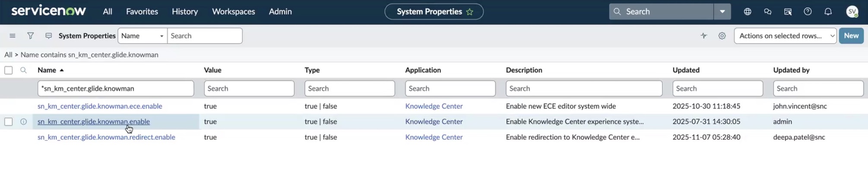This screenshot has width=868, height=169.
Task: Click the Type column search field
Action: click(350, 88)
